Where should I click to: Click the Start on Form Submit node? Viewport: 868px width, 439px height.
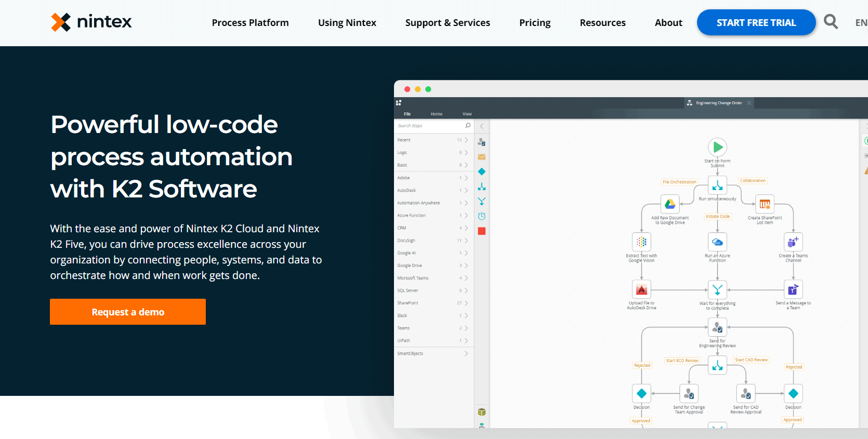coord(717,147)
